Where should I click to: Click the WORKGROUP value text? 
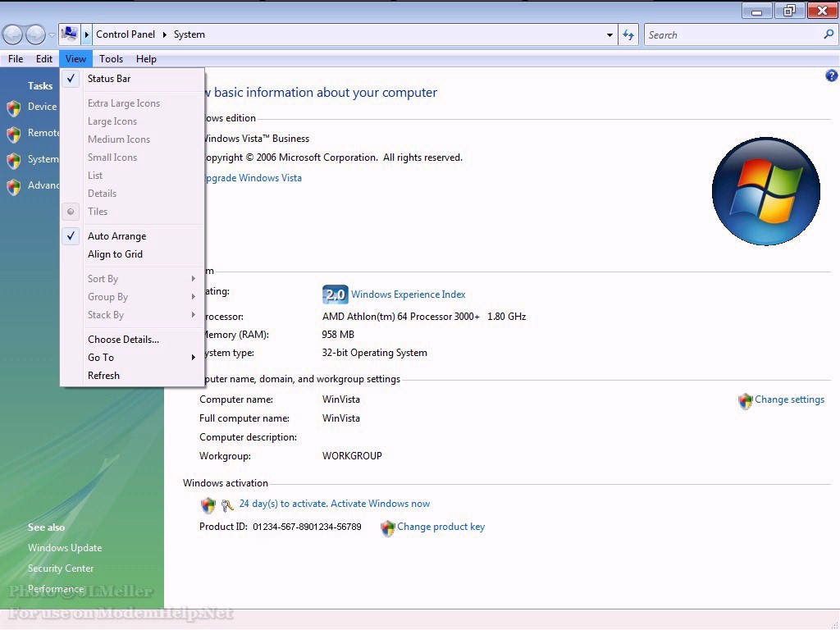point(352,456)
